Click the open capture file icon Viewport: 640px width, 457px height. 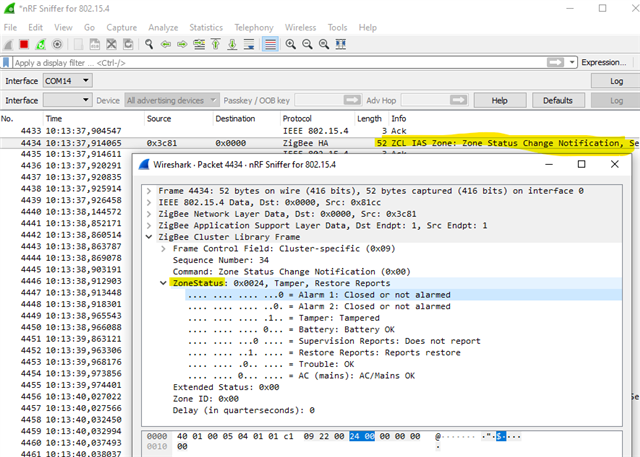78,44
